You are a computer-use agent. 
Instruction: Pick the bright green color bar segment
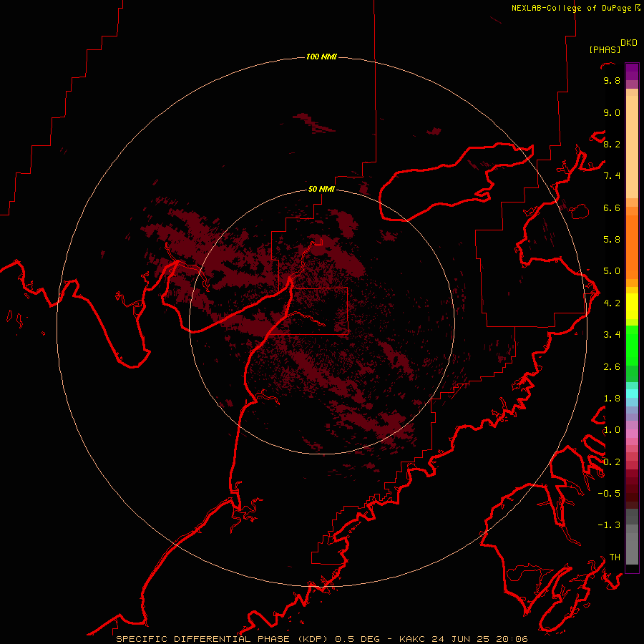pyautogui.click(x=632, y=346)
